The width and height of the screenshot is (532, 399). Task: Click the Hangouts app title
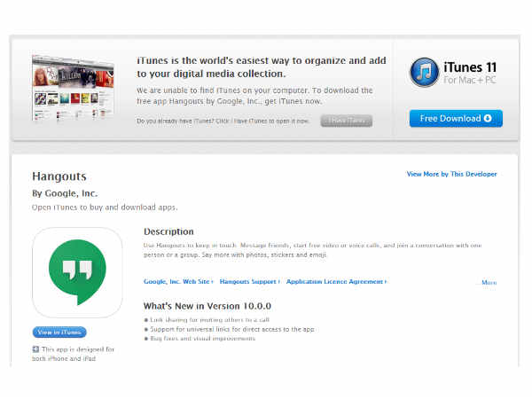(59, 176)
